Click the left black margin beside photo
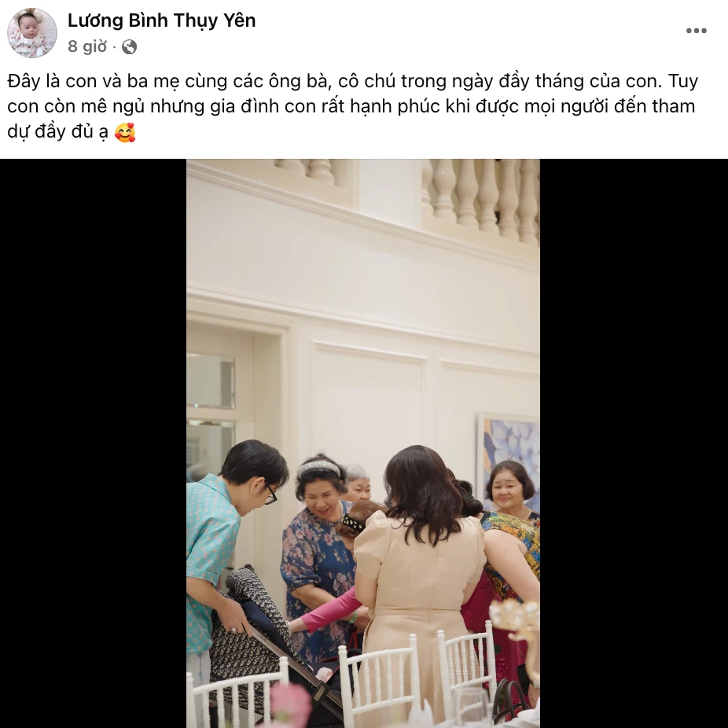The height and width of the screenshot is (728, 728). [93, 443]
